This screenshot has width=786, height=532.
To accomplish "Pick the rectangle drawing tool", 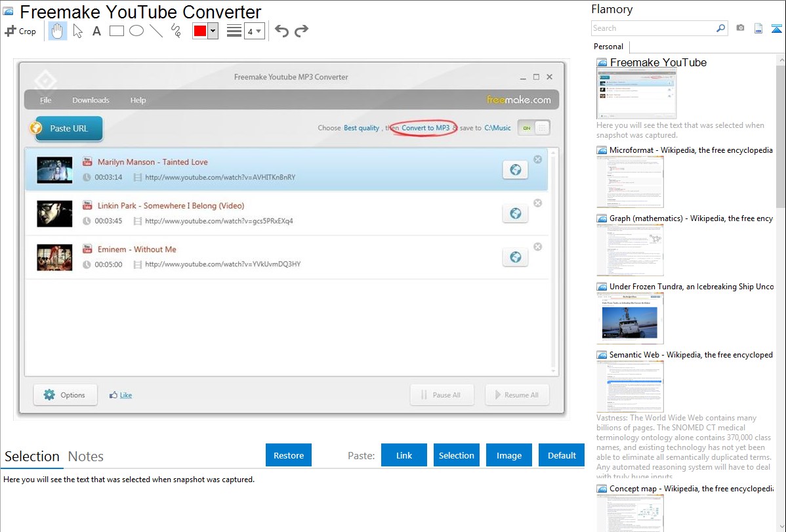I will click(117, 31).
